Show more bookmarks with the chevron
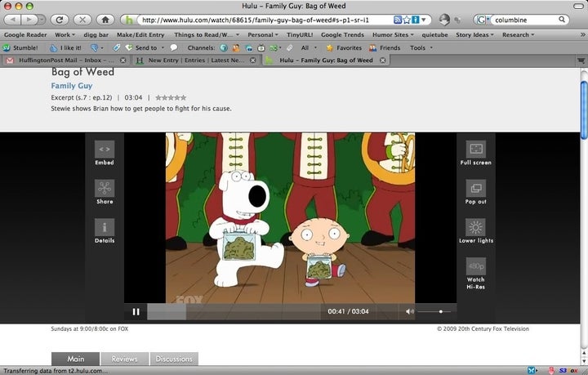The width and height of the screenshot is (588, 375). coord(582,35)
